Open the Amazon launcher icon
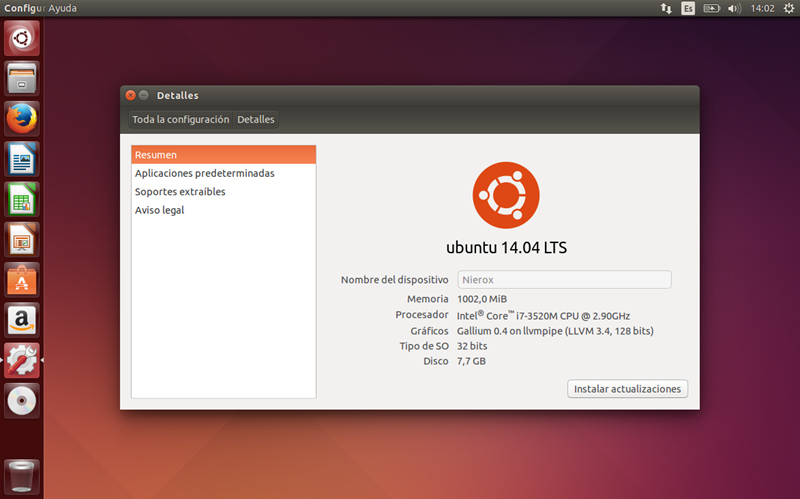This screenshot has height=499, width=800. [21, 320]
